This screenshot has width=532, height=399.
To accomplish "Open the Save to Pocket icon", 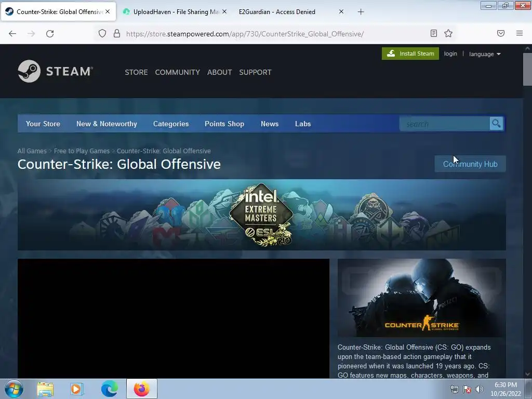I will [501, 33].
